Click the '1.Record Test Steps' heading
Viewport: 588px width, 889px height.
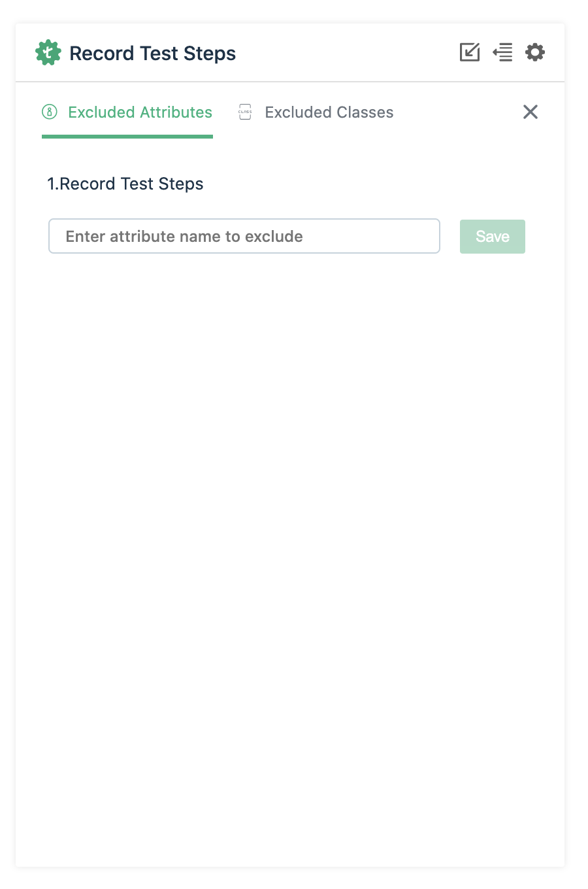(125, 184)
